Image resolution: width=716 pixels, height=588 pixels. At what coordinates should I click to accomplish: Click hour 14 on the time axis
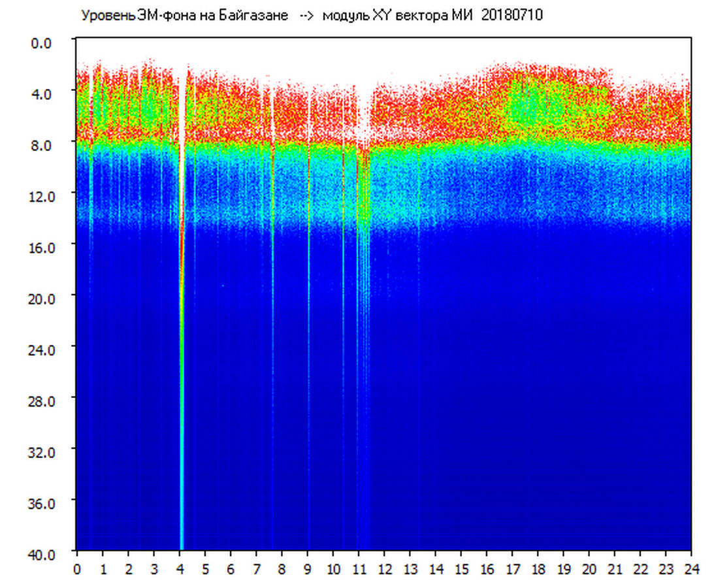tap(436, 568)
